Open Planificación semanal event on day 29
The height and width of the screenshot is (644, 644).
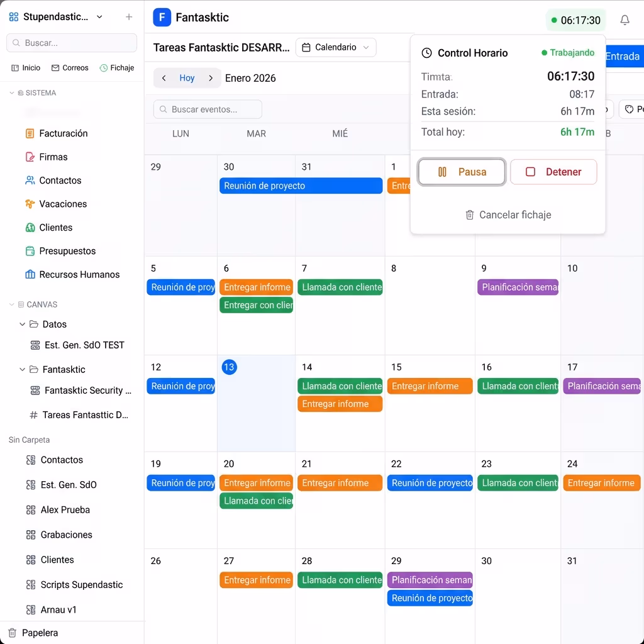tap(430, 580)
